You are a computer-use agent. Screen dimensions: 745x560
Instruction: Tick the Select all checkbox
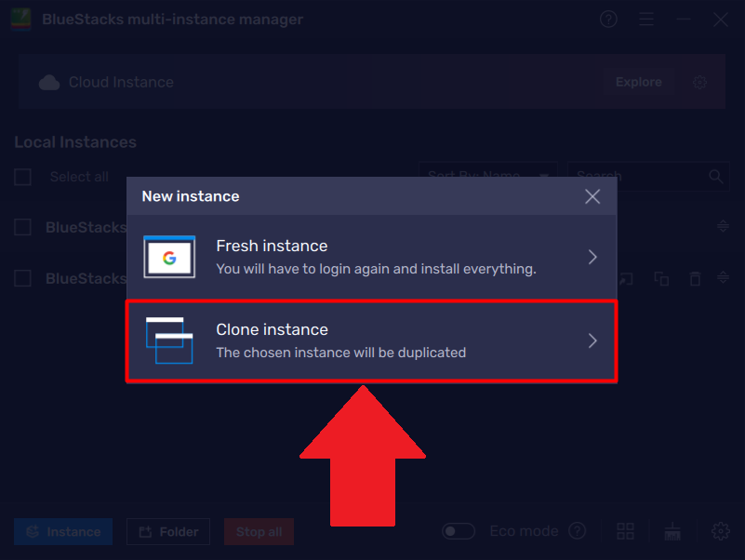[x=23, y=177]
